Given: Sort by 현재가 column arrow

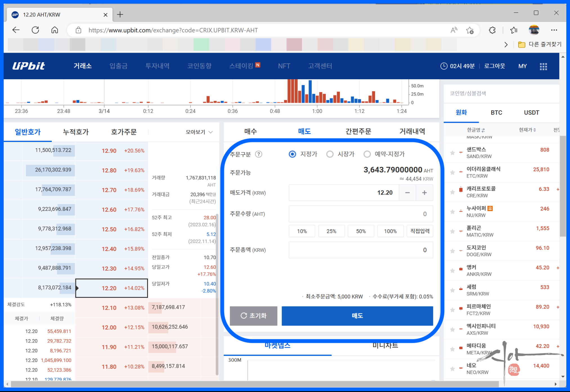Looking at the screenshot, I should pos(534,130).
